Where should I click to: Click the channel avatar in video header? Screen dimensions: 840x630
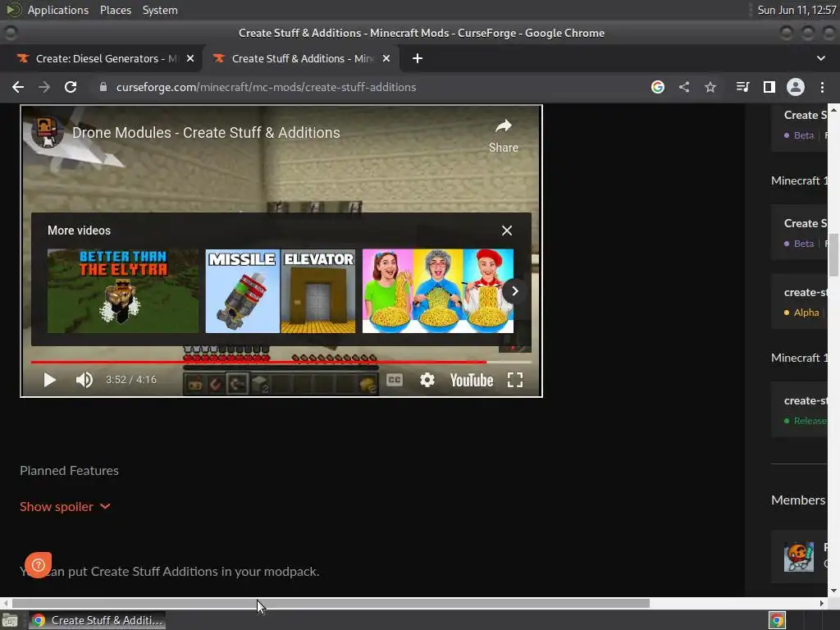click(x=47, y=132)
